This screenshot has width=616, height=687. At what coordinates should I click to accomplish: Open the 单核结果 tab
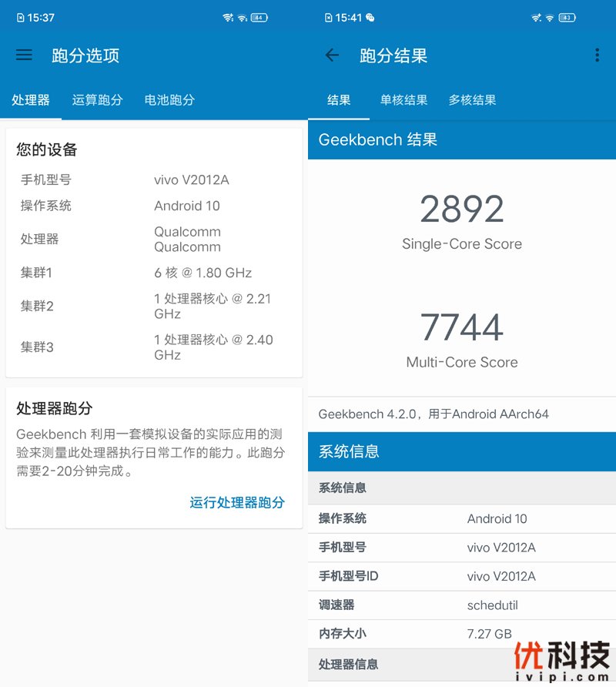tap(403, 100)
